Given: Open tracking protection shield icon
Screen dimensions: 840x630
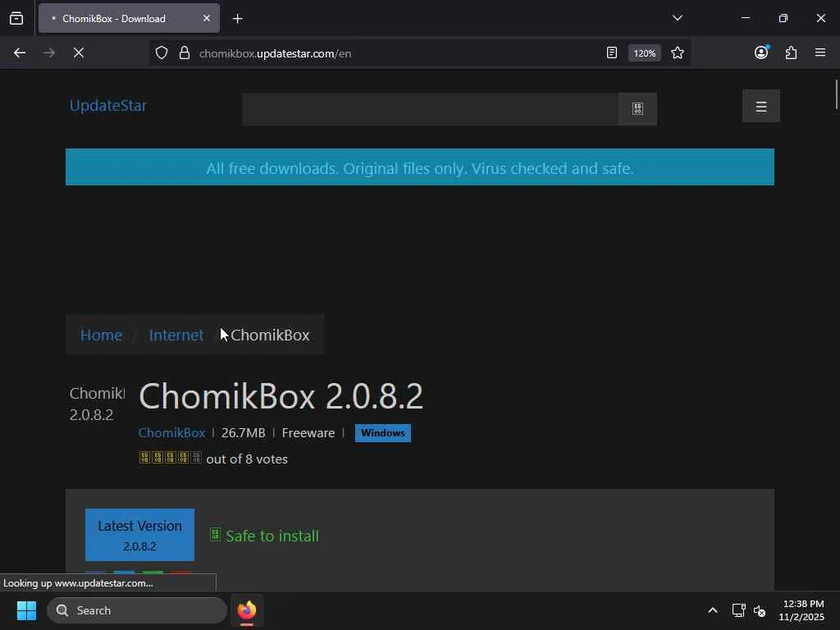Looking at the screenshot, I should click(x=162, y=53).
